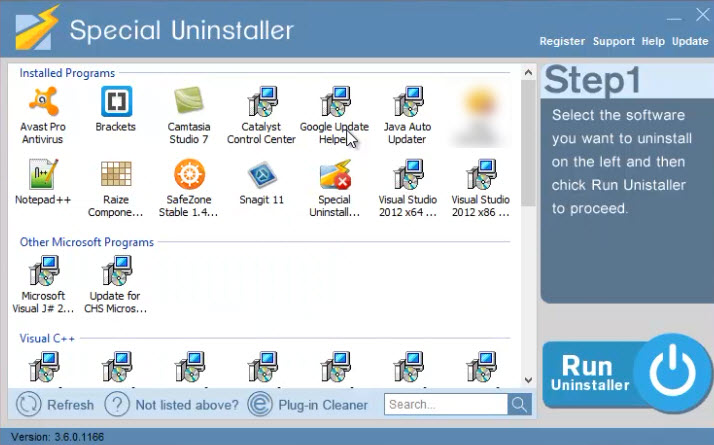Image resolution: width=714 pixels, height=445 pixels.
Task: Pick Google Update Helper icon
Action: coord(335,101)
